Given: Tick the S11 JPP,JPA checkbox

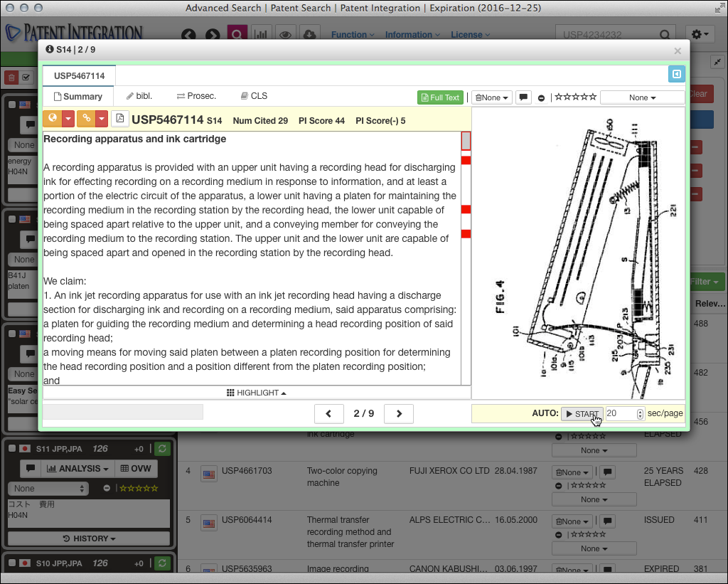Looking at the screenshot, I should [x=12, y=448].
